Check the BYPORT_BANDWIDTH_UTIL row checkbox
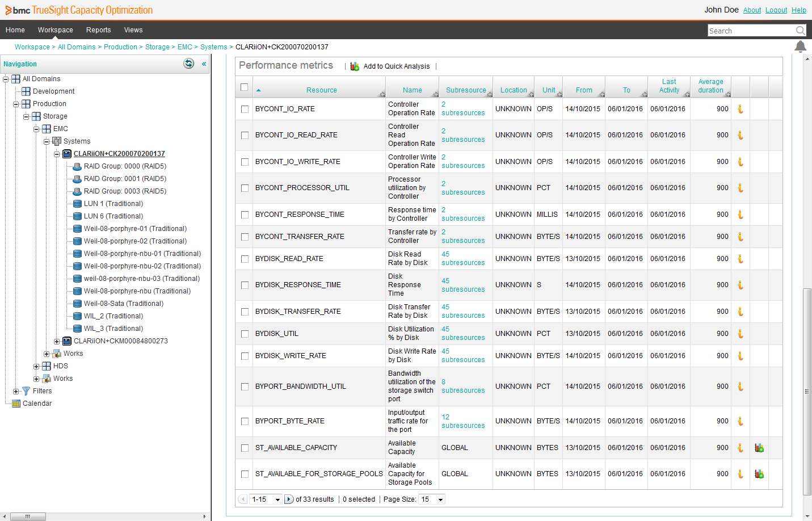Viewport: 812px width, 521px height. 245,386
